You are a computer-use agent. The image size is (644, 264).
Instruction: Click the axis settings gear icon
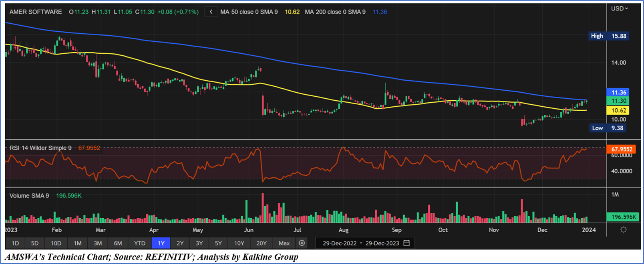[624, 230]
